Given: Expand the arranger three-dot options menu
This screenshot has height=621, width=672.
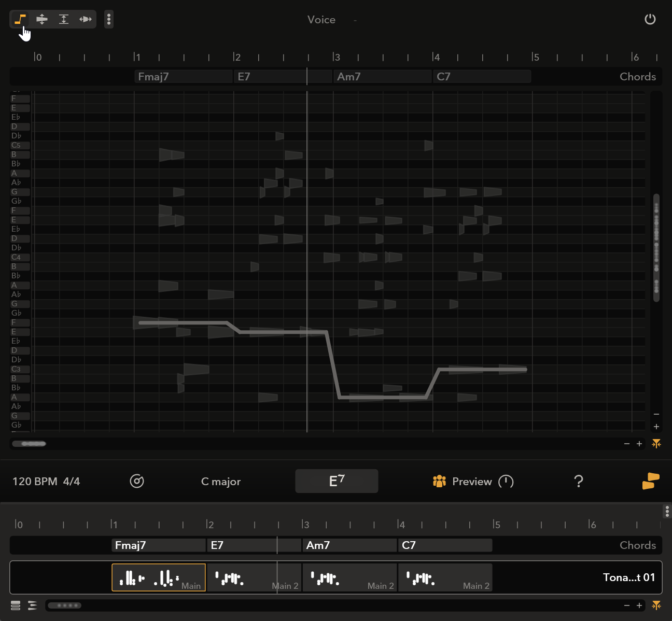Looking at the screenshot, I should click(x=667, y=511).
